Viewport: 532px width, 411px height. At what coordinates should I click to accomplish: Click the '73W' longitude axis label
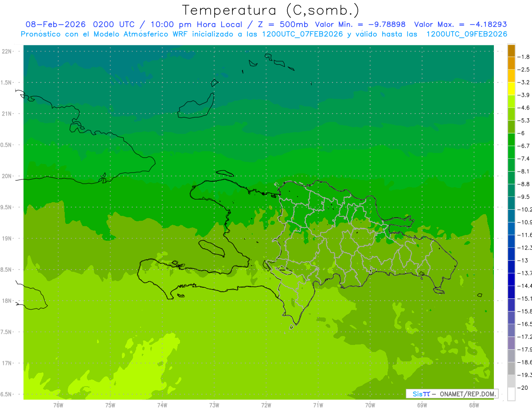(x=214, y=405)
